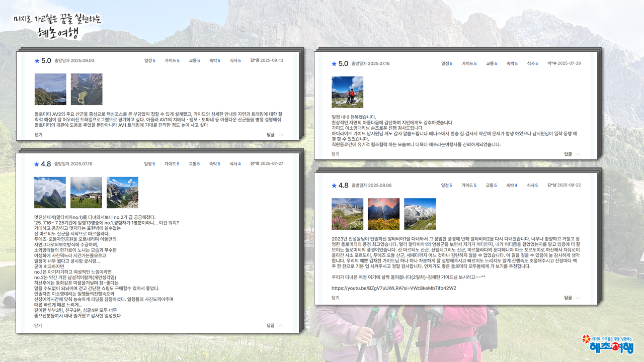Expand the reply chevron on 이*수's review

click(578, 154)
